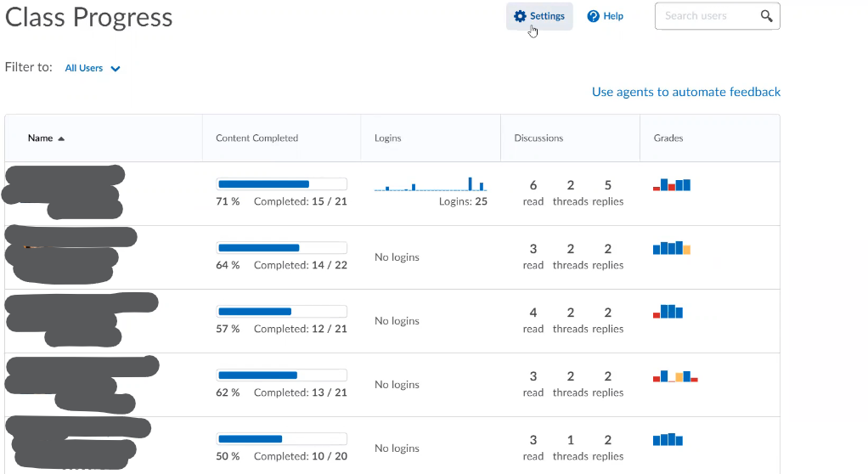Select the Logins column header

click(387, 138)
